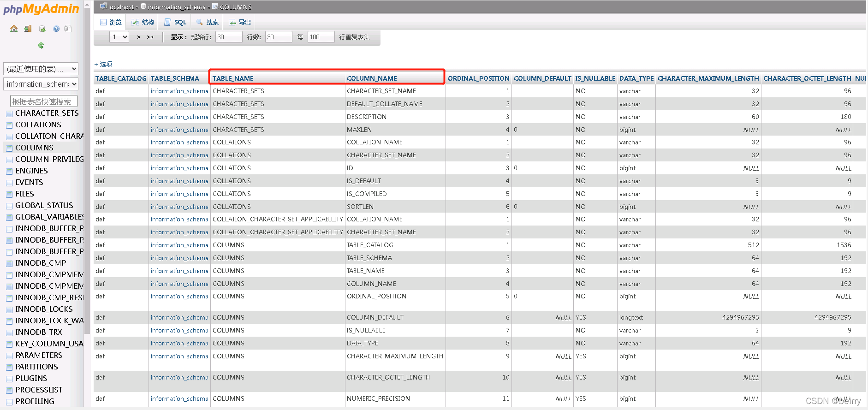Click the EVENTS table icon in sidebar
The height and width of the screenshot is (410, 868).
(9, 183)
